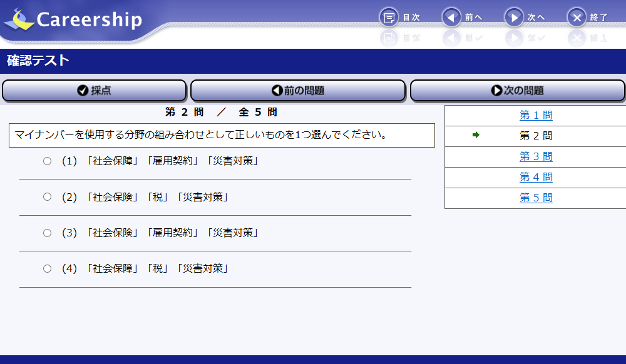The height and width of the screenshot is (364, 626).
Task: Advance with the 次へ arrow icon
Action: pyautogui.click(x=514, y=18)
